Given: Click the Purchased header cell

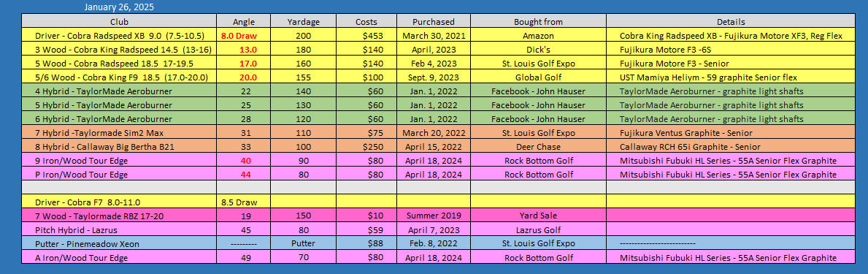Looking at the screenshot, I should click(434, 22).
